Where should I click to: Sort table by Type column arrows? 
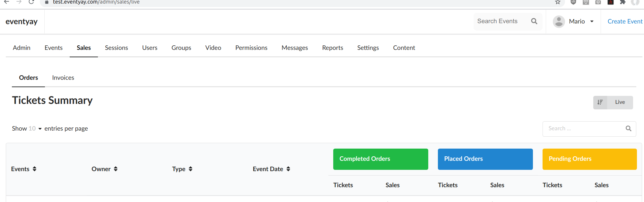click(190, 169)
